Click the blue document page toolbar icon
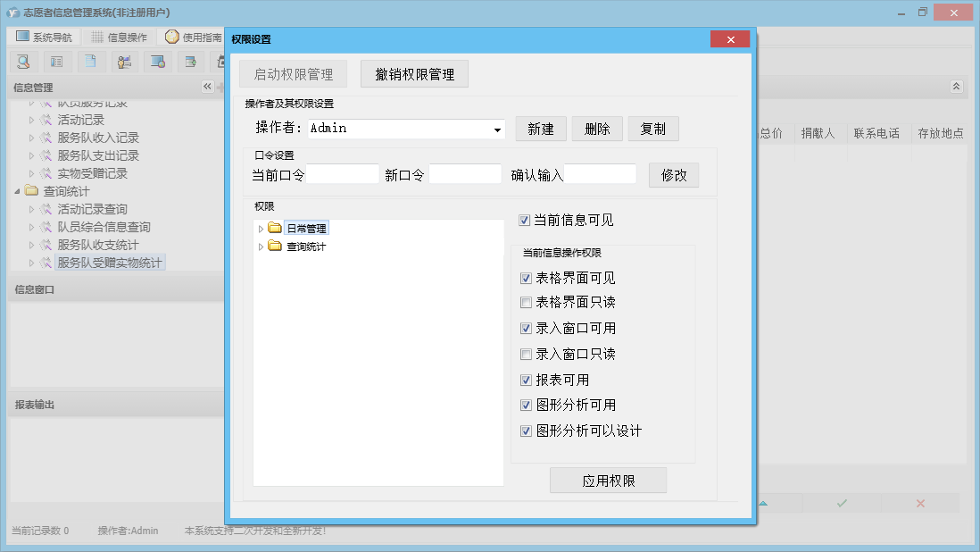The height and width of the screenshot is (552, 980). [x=91, y=62]
